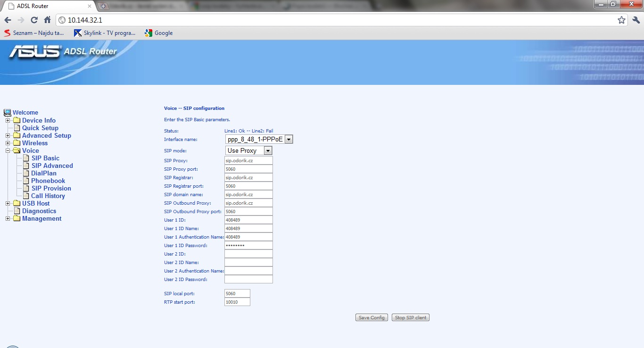Reload the page with the refresh icon
The width and height of the screenshot is (644, 348).
pyautogui.click(x=34, y=20)
